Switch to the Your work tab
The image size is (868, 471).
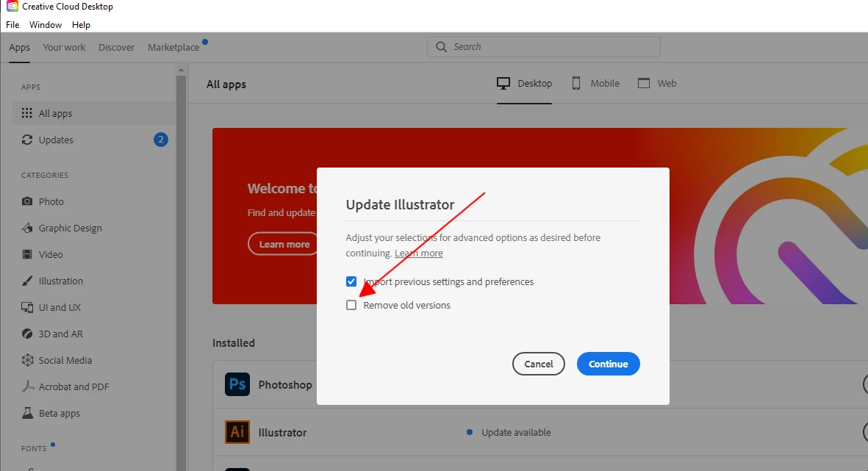[x=64, y=47]
